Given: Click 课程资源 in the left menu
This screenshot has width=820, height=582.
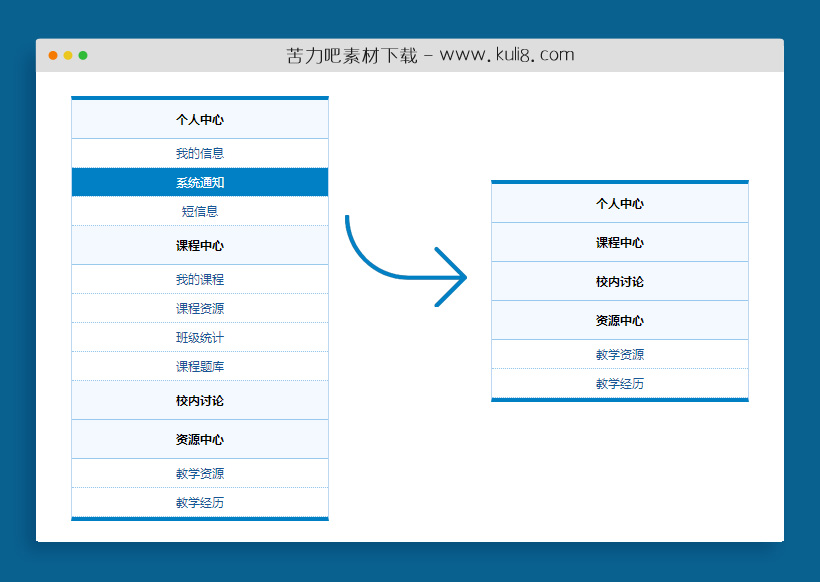Looking at the screenshot, I should (200, 308).
